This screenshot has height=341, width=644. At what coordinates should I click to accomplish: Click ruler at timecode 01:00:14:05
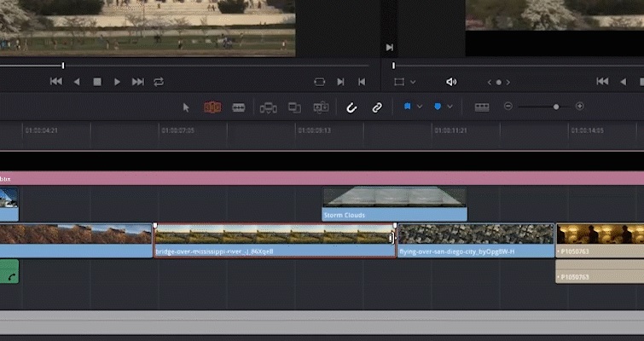588,130
